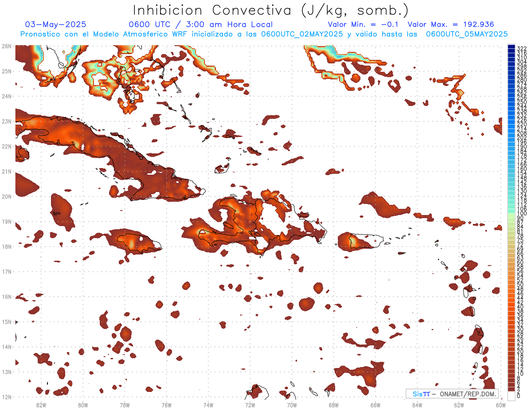Click the 66W longitude label
532x411 pixels.
click(376, 405)
